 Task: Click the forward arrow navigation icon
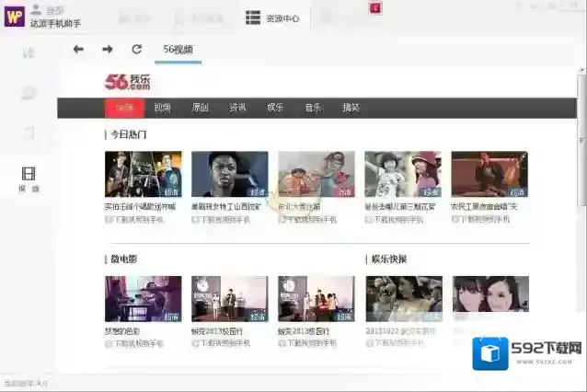click(x=108, y=49)
